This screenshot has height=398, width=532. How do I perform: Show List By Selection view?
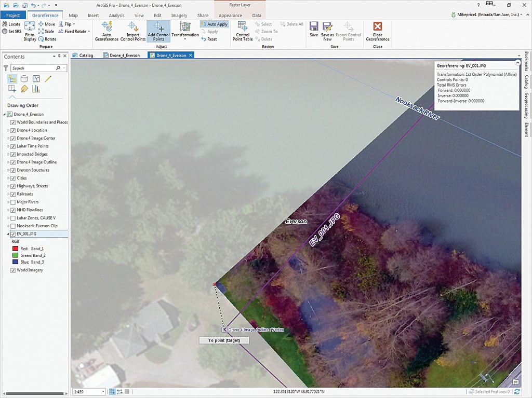coord(36,79)
